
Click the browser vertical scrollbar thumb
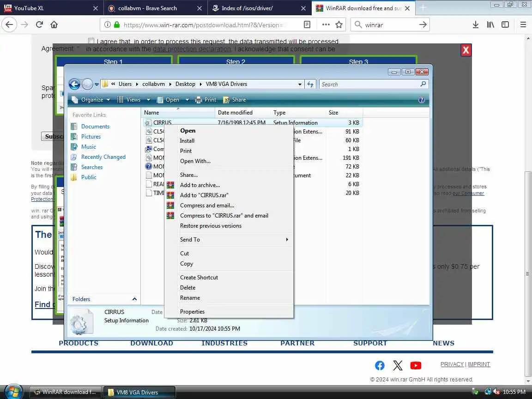coord(527,274)
